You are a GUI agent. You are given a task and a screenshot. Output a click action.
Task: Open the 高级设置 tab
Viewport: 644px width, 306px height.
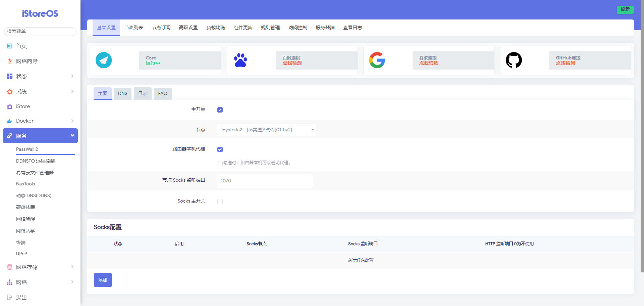pos(188,28)
